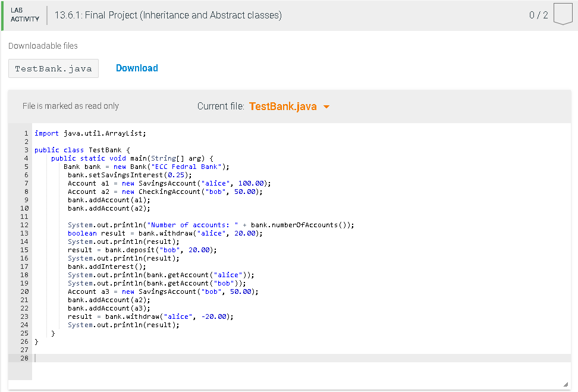
Task: Click line number 28 in the editor
Action: pyautogui.click(x=24, y=358)
